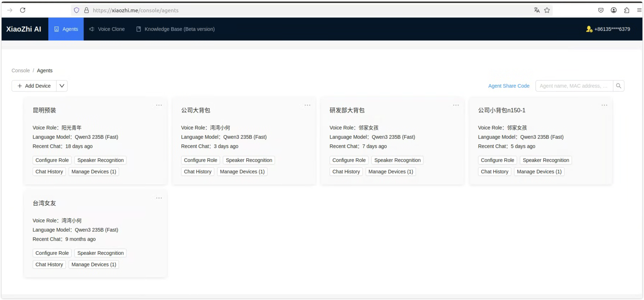Screen dimensions: 644x300
Task: Bookmark this page with the star icon
Action: coord(547,10)
